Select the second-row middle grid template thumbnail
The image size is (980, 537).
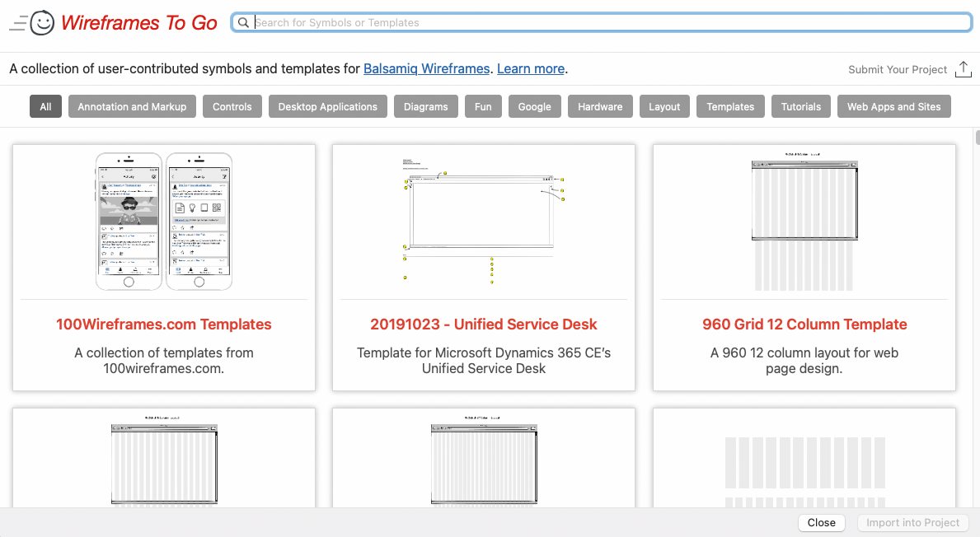(484, 460)
